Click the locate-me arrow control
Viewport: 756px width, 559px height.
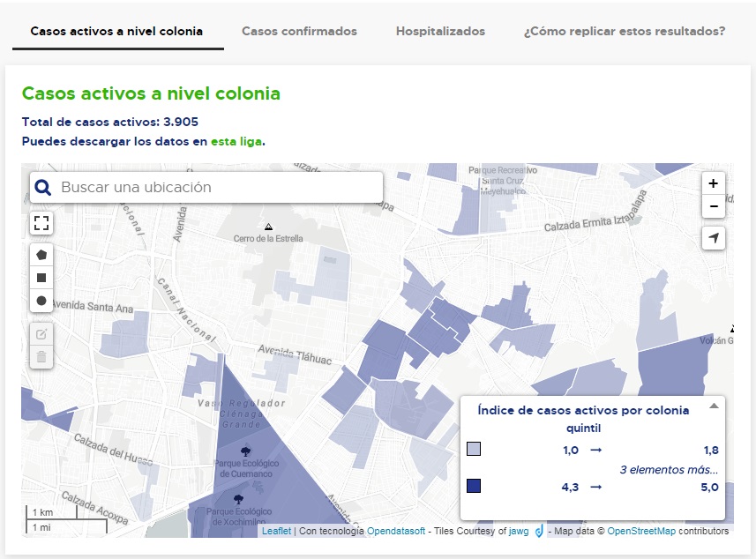[x=713, y=238]
